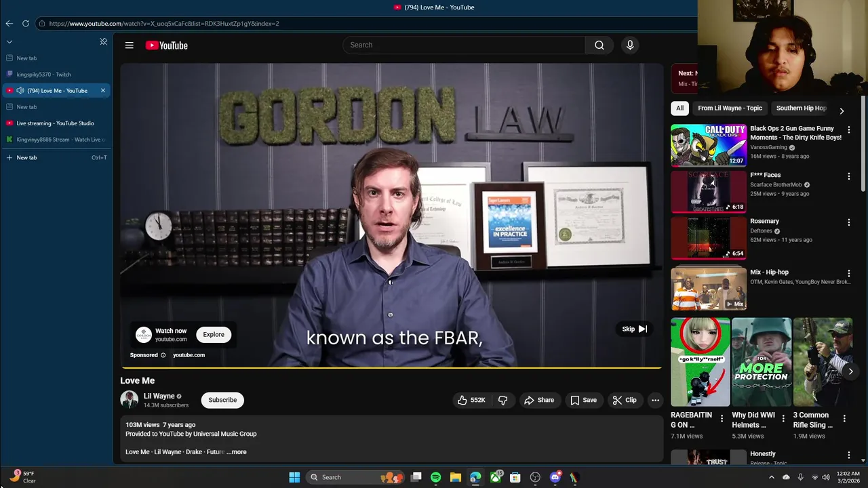
Task: Click the yellow ad progress bar
Action: [391, 368]
